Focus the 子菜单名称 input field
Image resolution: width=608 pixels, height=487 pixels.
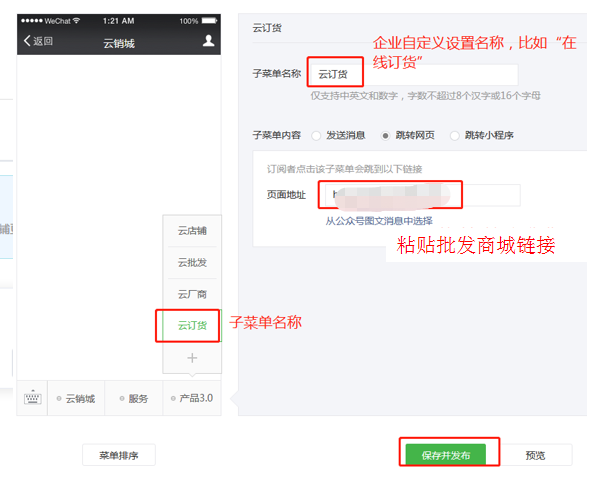pos(414,74)
